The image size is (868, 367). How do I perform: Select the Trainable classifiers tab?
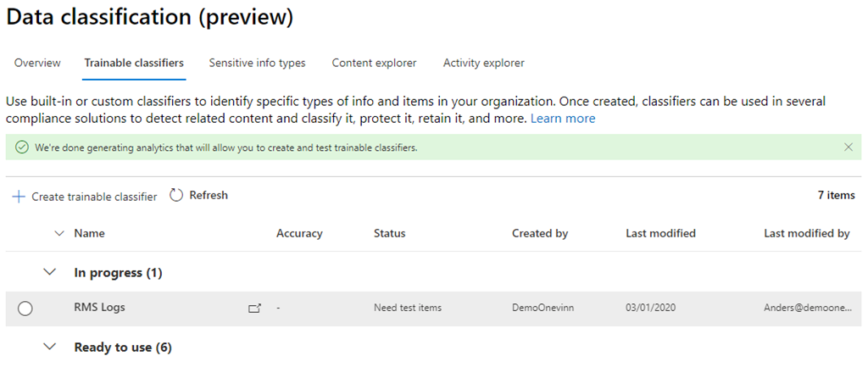pos(134,63)
